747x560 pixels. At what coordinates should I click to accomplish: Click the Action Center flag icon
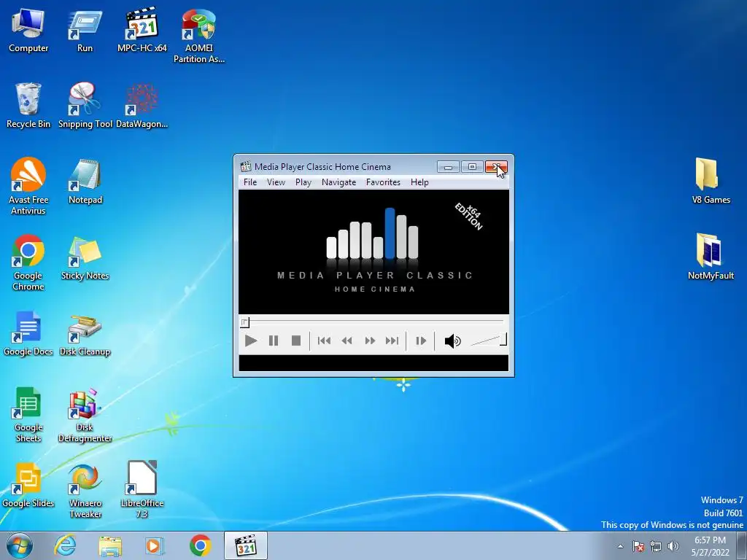[638, 546]
